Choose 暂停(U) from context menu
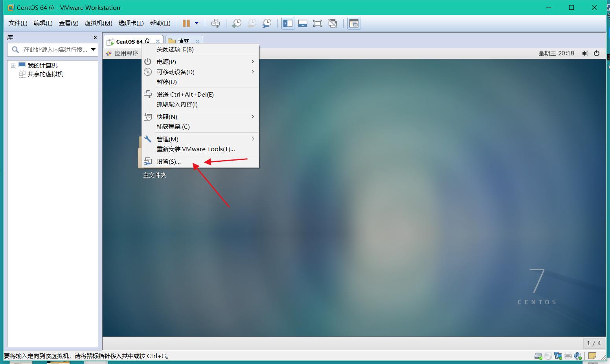Image resolution: width=610 pixels, height=364 pixels. [200, 82]
